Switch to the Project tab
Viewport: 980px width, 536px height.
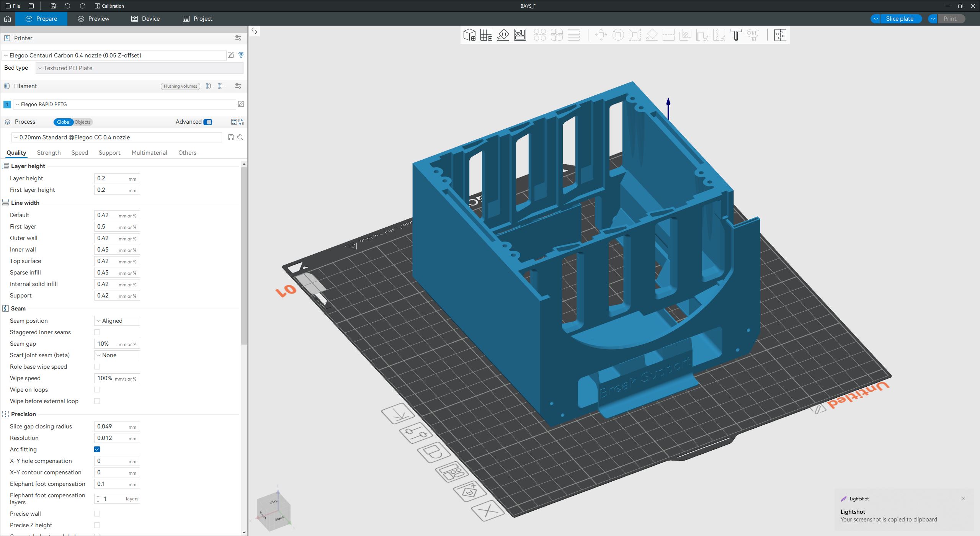point(198,19)
